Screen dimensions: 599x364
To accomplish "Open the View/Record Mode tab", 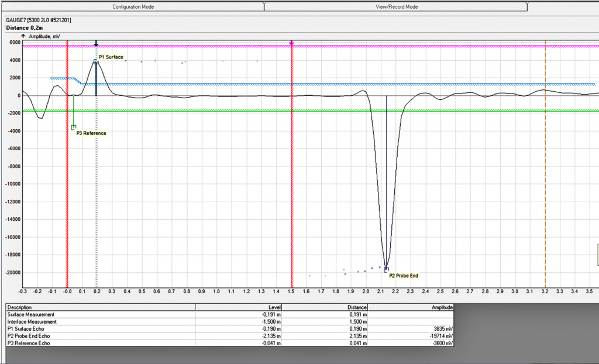I will click(x=397, y=7).
